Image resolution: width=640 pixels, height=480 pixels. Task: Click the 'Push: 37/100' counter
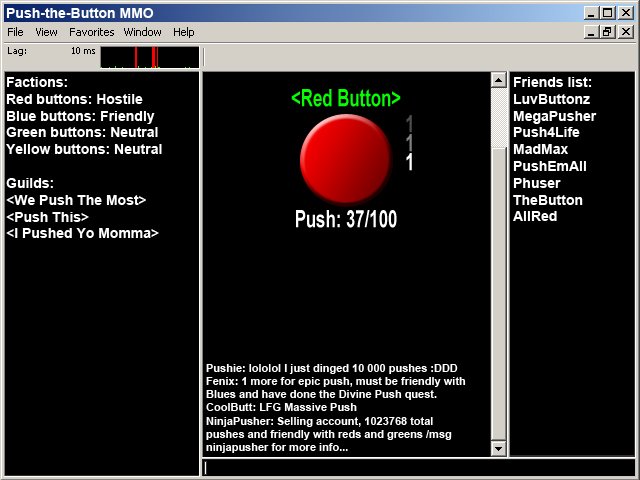346,219
